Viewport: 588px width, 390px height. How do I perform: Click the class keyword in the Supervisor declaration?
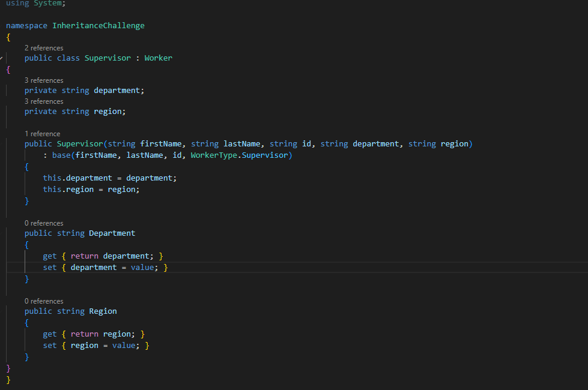68,58
